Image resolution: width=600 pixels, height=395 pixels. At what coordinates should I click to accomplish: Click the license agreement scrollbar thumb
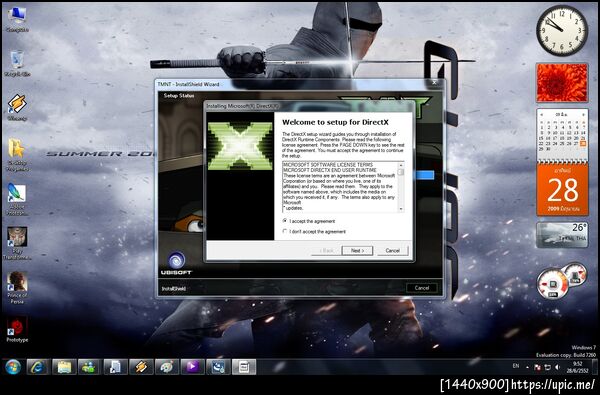tap(401, 172)
